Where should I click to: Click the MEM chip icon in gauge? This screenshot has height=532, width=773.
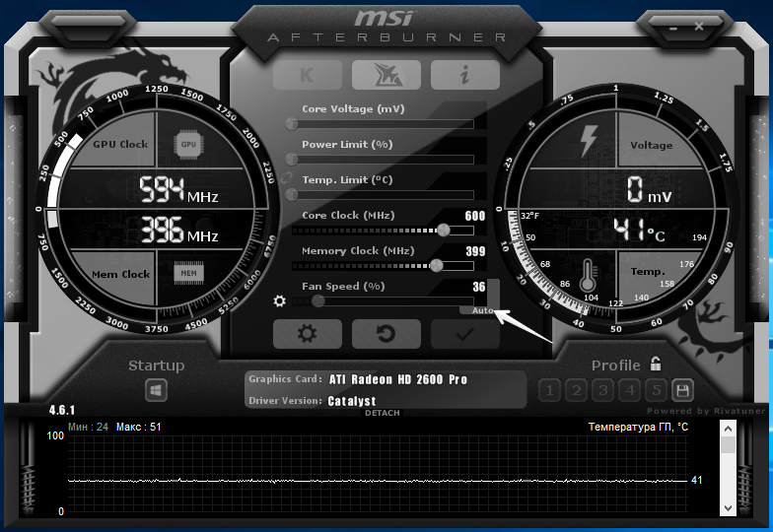coord(188,274)
